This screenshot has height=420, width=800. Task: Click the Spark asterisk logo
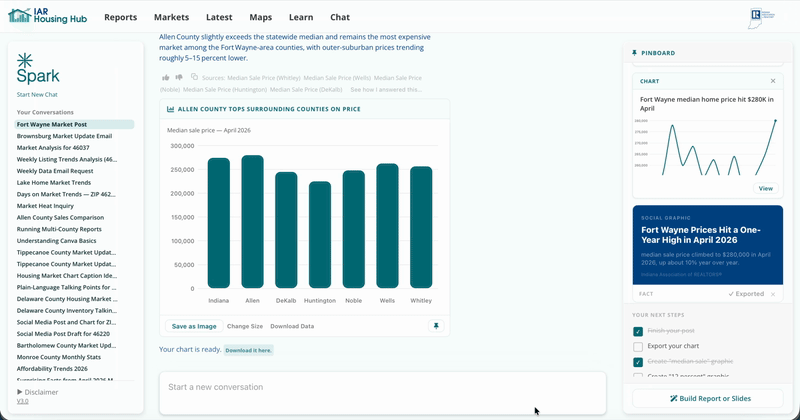pos(24,61)
